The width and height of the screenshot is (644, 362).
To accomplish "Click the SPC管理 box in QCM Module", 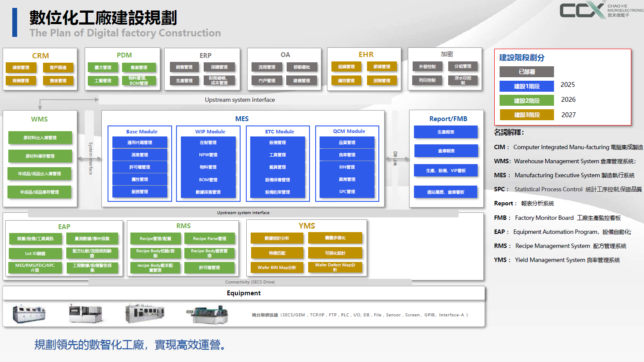I will 347,192.
